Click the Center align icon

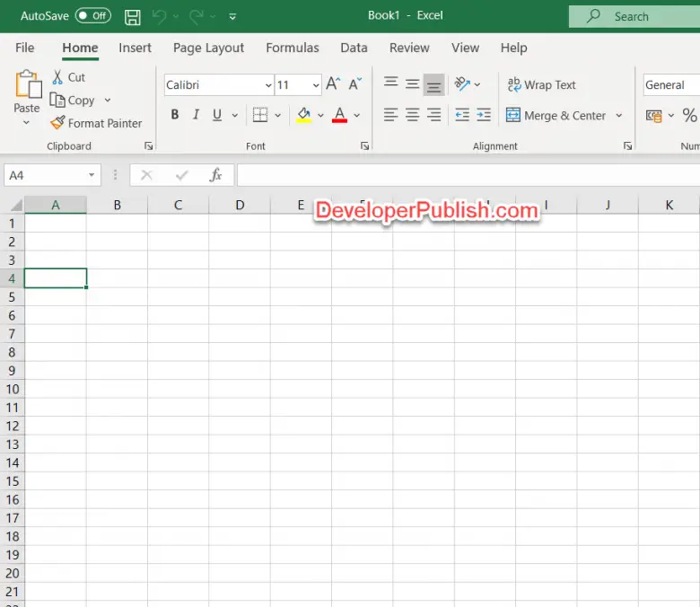click(412, 115)
